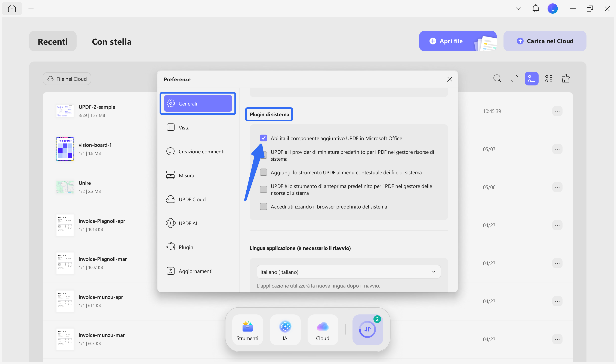Expand the title bar chevron menu
The image size is (616, 364).
(x=518, y=9)
